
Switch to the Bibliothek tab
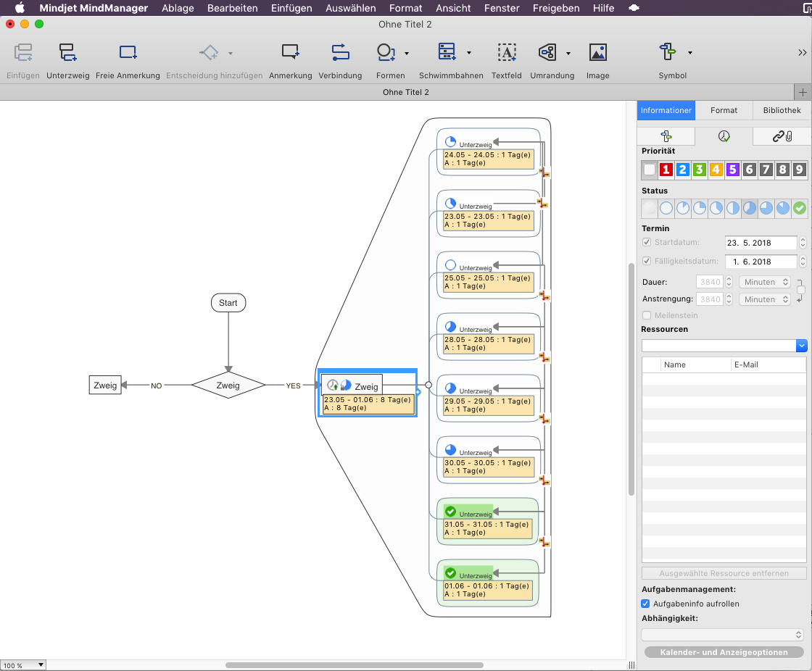(x=782, y=110)
